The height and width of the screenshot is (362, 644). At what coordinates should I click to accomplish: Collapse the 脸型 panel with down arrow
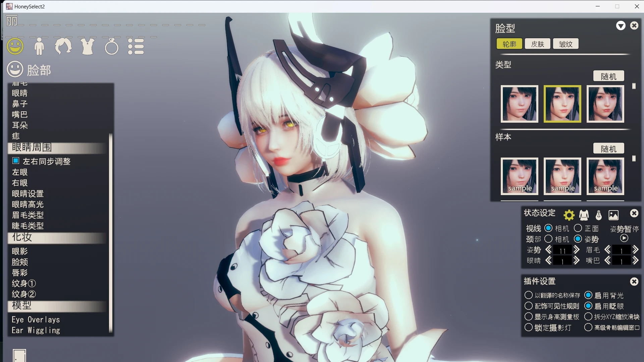pos(621,26)
